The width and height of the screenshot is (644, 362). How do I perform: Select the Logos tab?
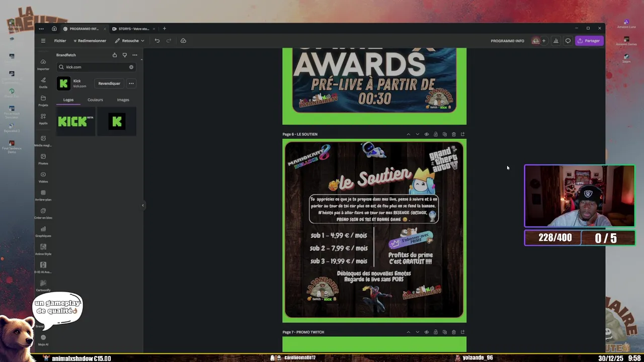[x=68, y=100]
